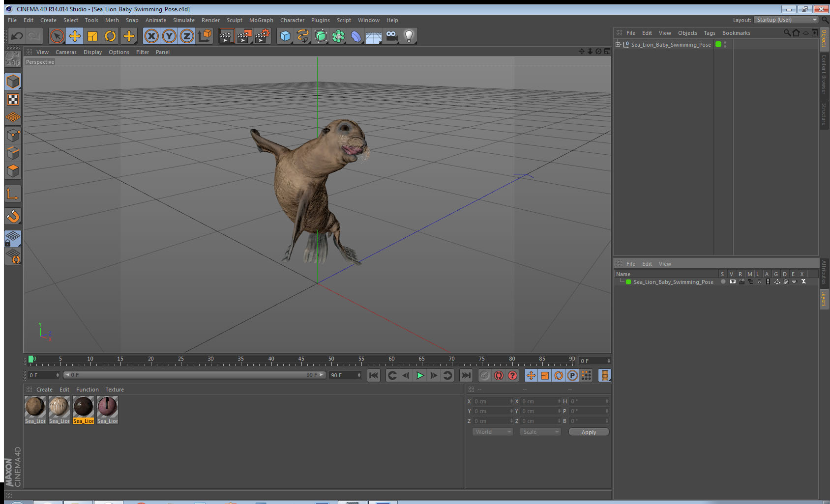Switch to Texture mode checker icon

point(13,100)
